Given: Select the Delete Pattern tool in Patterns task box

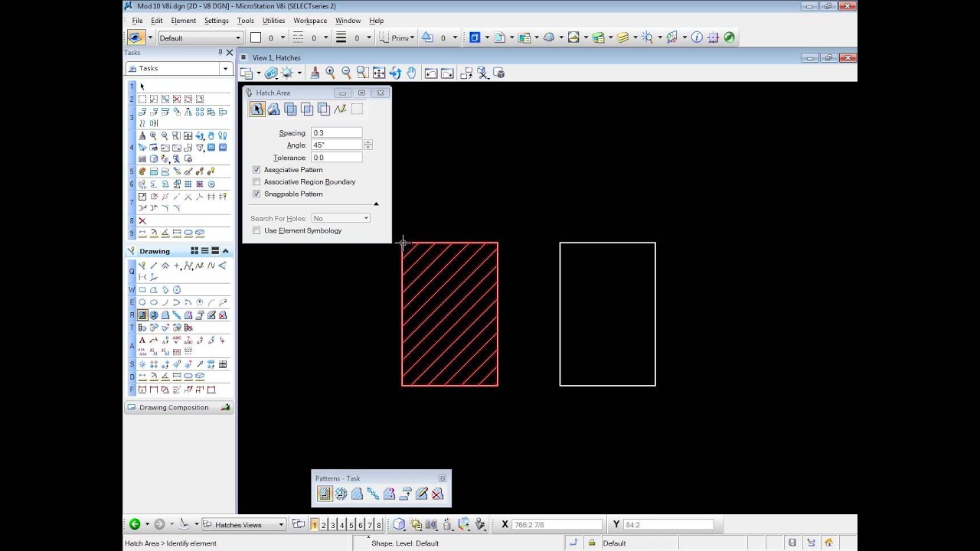Looking at the screenshot, I should [x=437, y=494].
